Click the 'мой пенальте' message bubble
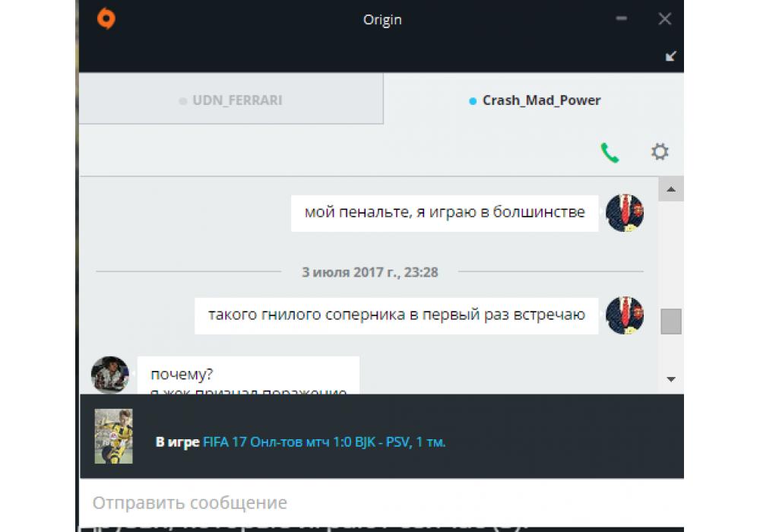Image resolution: width=760 pixels, height=532 pixels. 445,214
